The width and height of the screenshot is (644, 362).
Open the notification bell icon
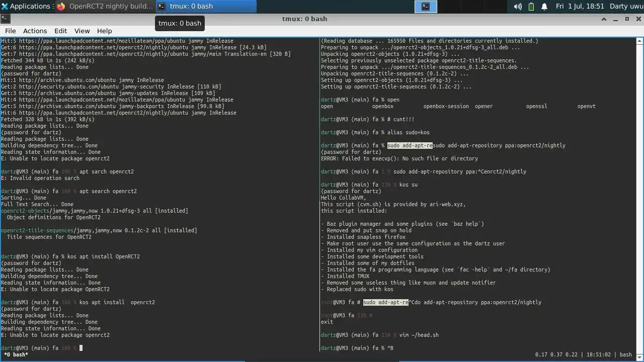click(544, 7)
